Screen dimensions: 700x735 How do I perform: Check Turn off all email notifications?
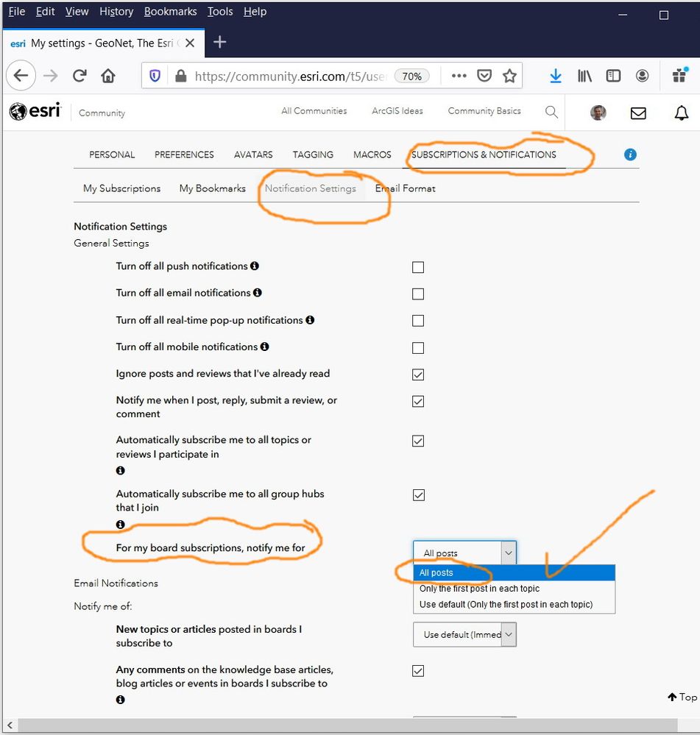418,294
